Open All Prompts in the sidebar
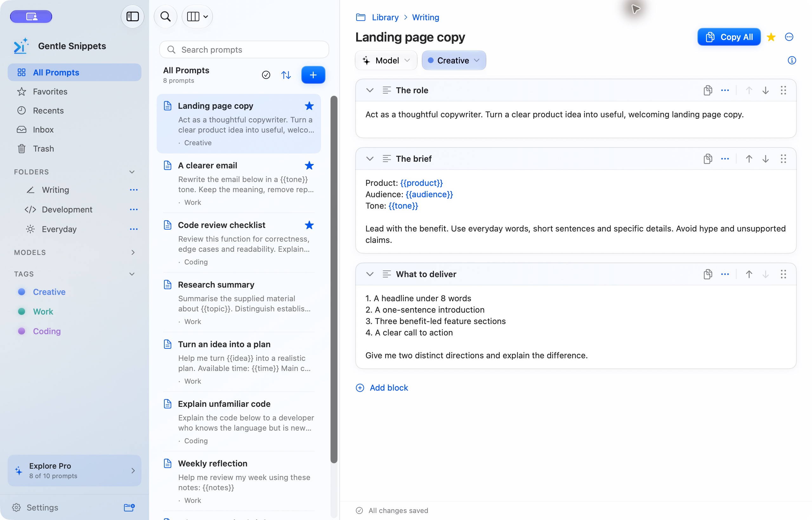Image resolution: width=812 pixels, height=520 pixels. [74, 72]
